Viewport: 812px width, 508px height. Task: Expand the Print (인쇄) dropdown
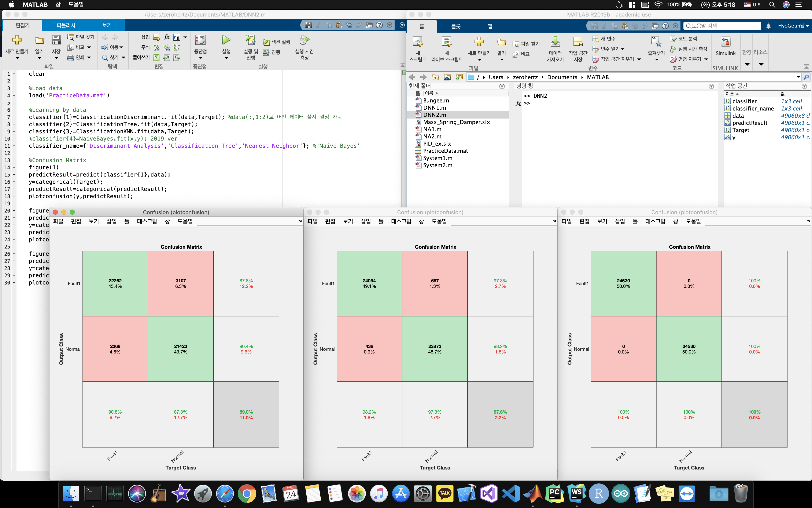click(x=89, y=58)
